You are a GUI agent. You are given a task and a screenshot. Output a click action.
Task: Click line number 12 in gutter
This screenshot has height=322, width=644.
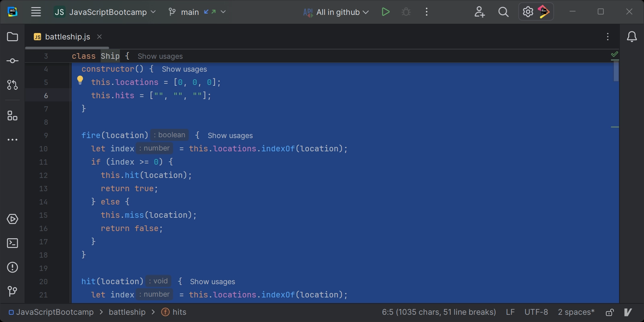tap(43, 175)
